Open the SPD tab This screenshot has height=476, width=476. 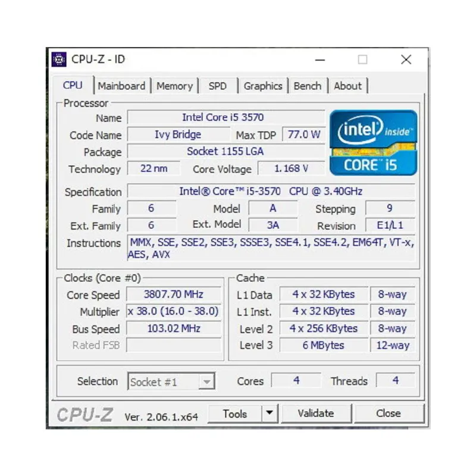tap(218, 86)
